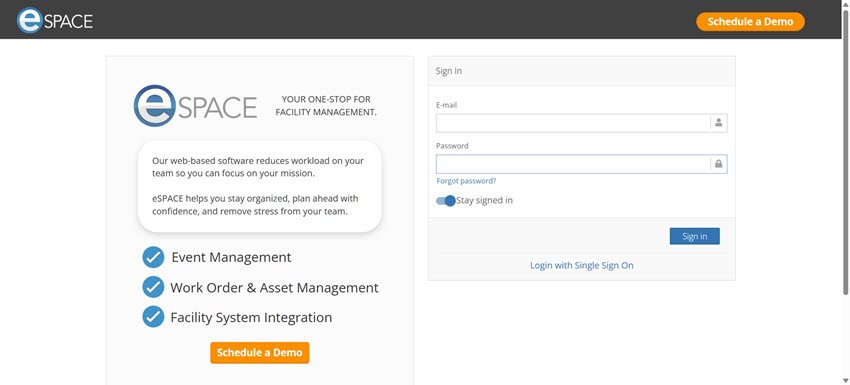Click the blue Sign in button
This screenshot has height=385, width=850.
tap(694, 236)
